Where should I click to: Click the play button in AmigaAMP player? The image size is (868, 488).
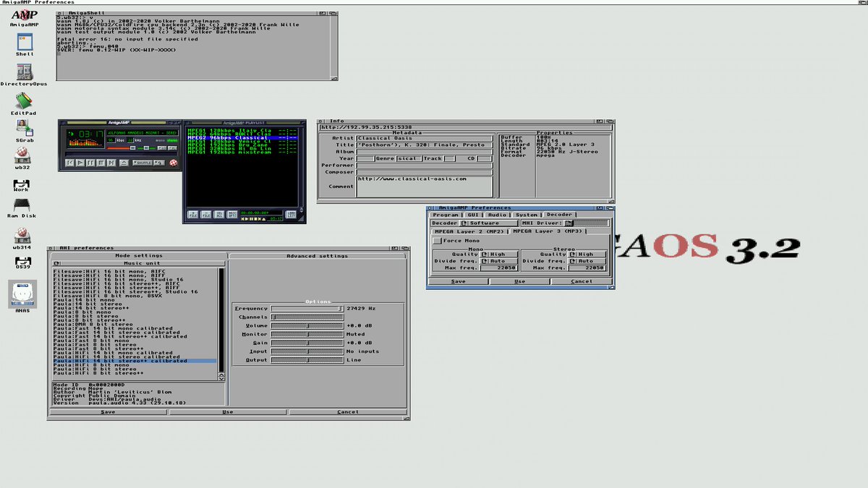[x=80, y=163]
